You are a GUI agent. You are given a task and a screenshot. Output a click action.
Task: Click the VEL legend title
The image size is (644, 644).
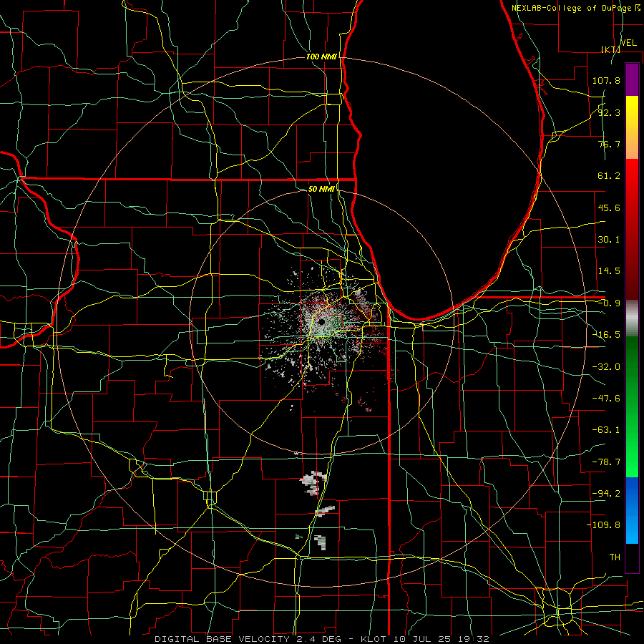click(x=628, y=43)
